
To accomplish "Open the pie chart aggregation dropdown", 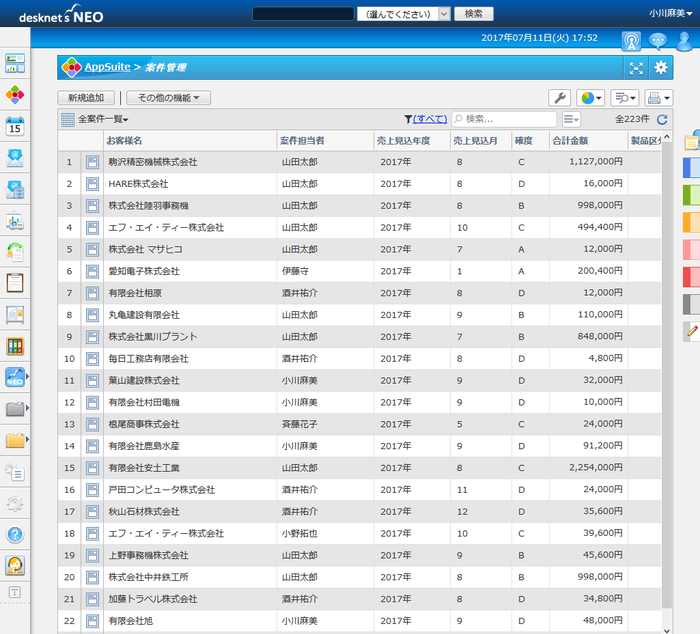I will tap(590, 98).
